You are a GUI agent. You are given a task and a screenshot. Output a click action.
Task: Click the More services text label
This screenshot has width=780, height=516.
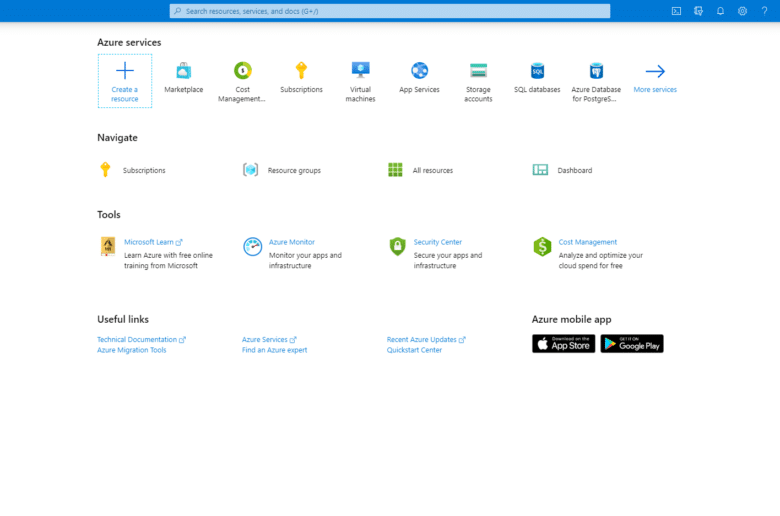click(x=655, y=90)
